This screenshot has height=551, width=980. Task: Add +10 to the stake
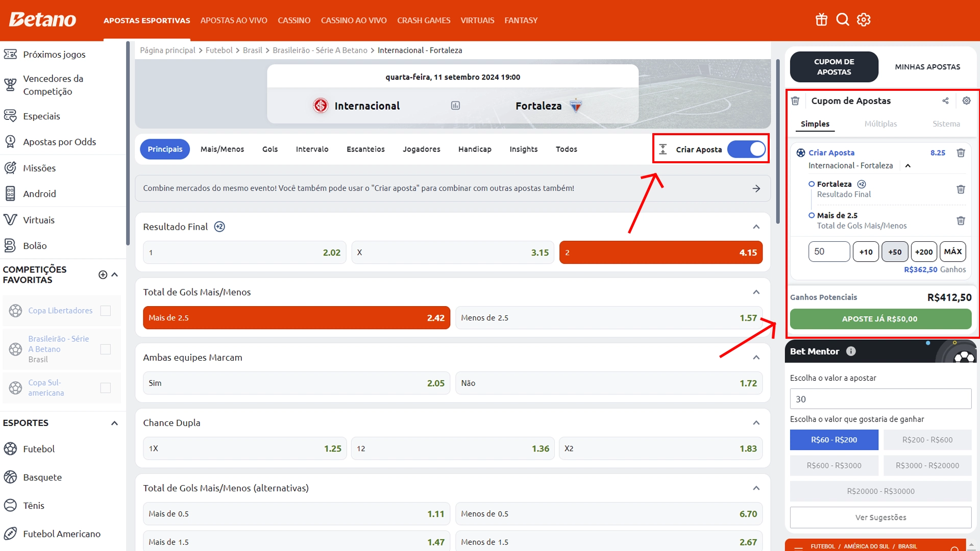(x=866, y=252)
